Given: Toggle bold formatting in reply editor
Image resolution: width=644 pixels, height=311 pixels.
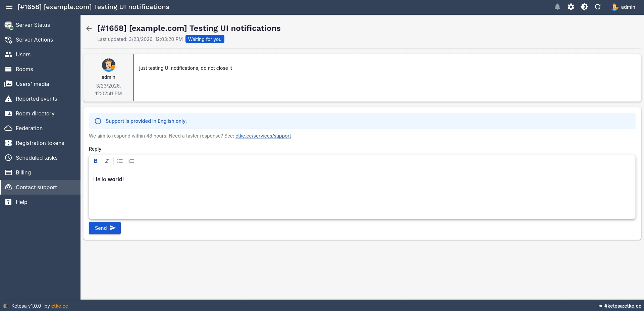Looking at the screenshot, I should [96, 161].
